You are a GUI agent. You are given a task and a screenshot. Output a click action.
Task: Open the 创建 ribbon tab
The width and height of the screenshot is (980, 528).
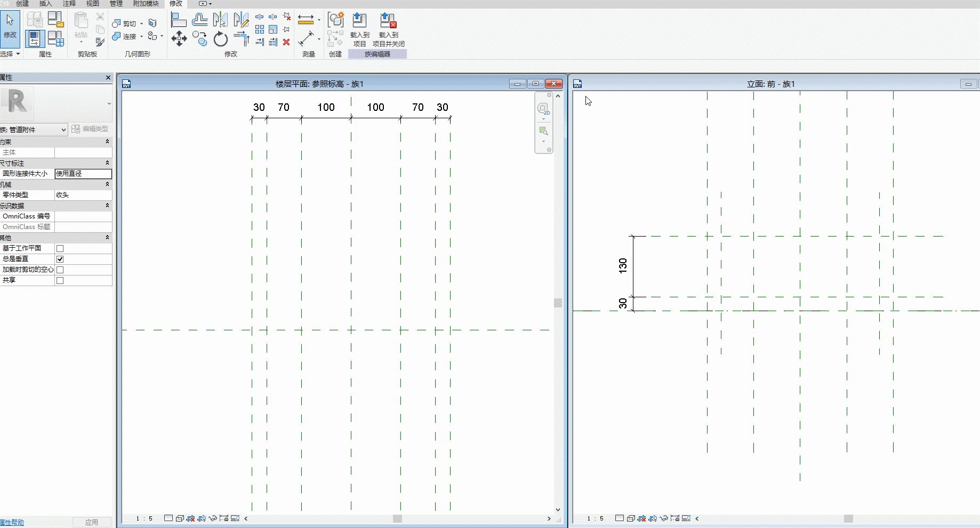click(22, 4)
